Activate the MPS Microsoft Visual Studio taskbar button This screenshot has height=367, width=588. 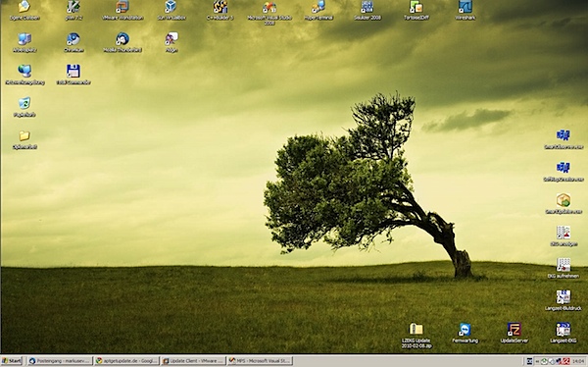[260, 361]
